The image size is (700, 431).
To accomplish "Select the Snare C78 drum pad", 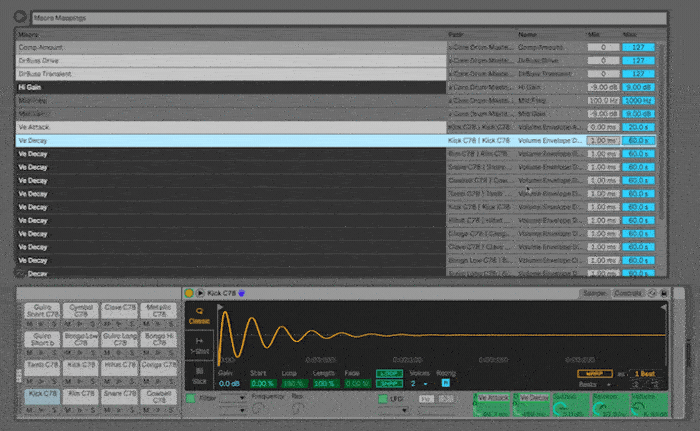I will pyautogui.click(x=119, y=395).
